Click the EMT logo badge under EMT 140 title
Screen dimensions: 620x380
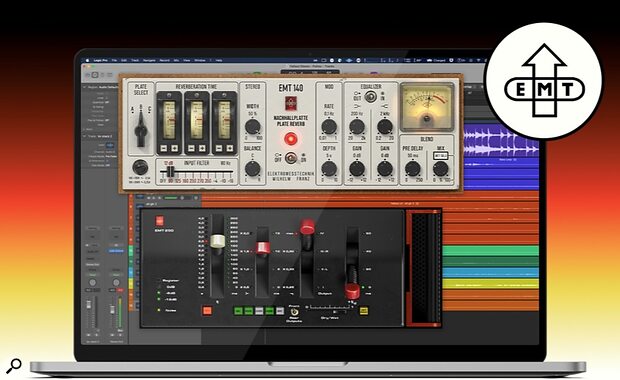point(291,104)
